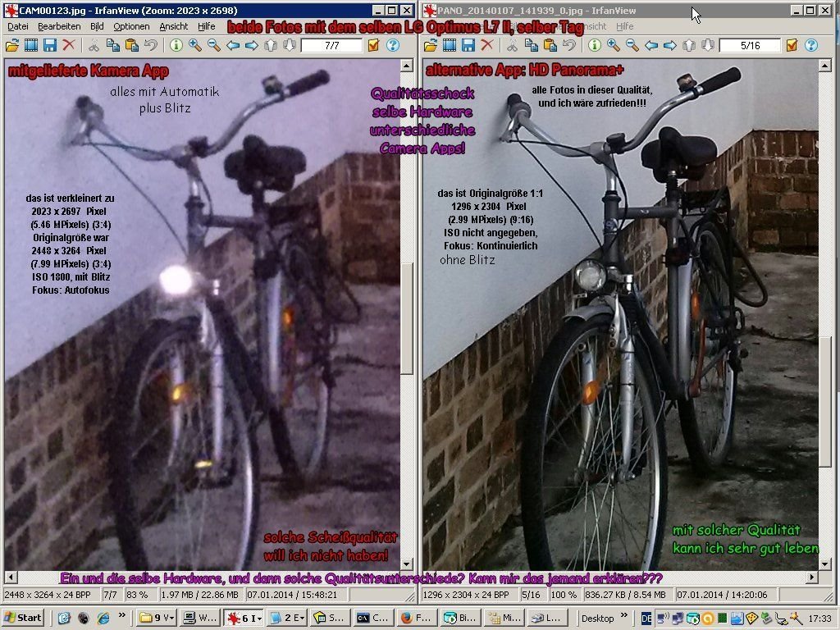Open image Info icon in PANO window

(x=594, y=46)
